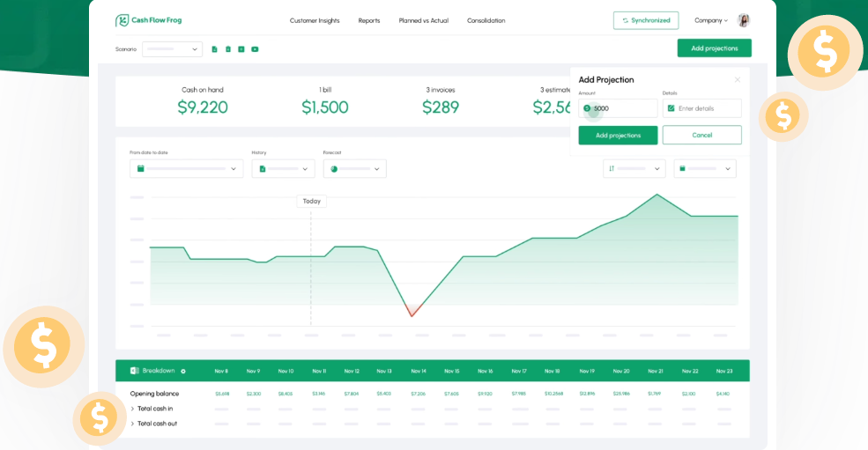The width and height of the screenshot is (868, 450).
Task: Click the edit icon in Details field
Action: click(671, 108)
